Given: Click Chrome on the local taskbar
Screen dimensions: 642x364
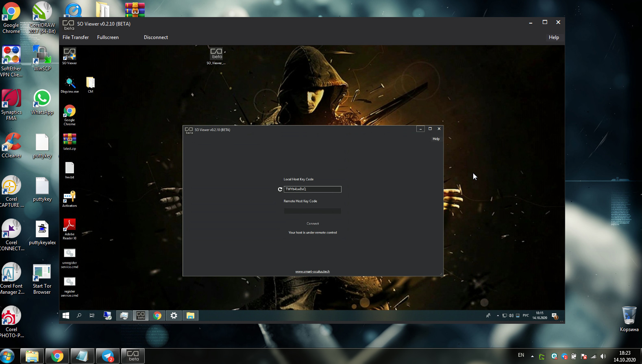Looking at the screenshot, I should point(57,356).
